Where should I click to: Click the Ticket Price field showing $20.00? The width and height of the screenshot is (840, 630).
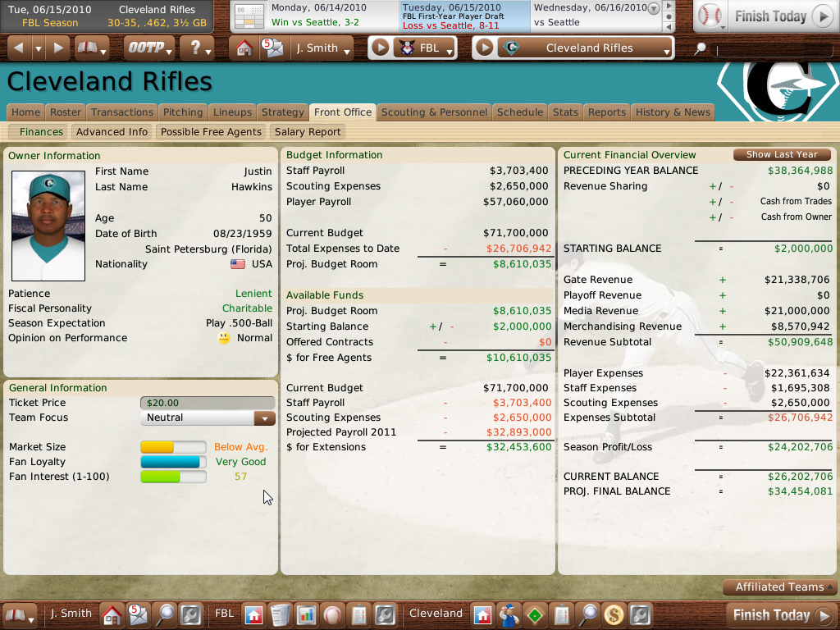tap(208, 403)
